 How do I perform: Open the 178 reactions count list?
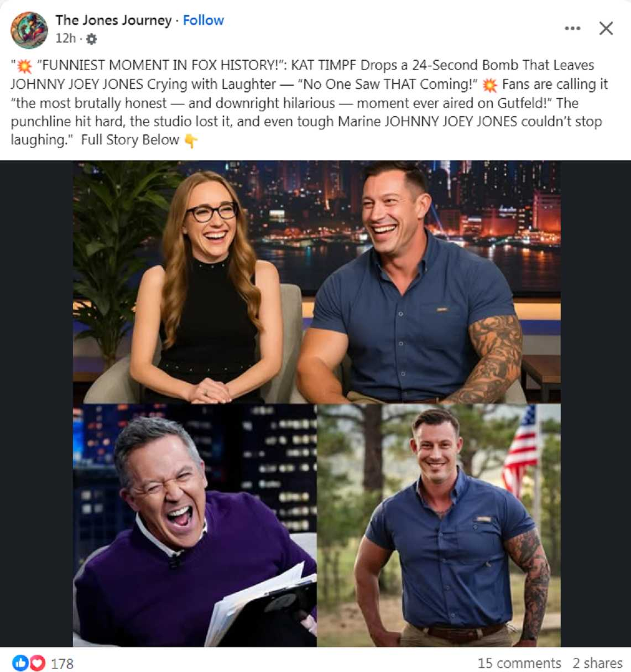(62, 663)
